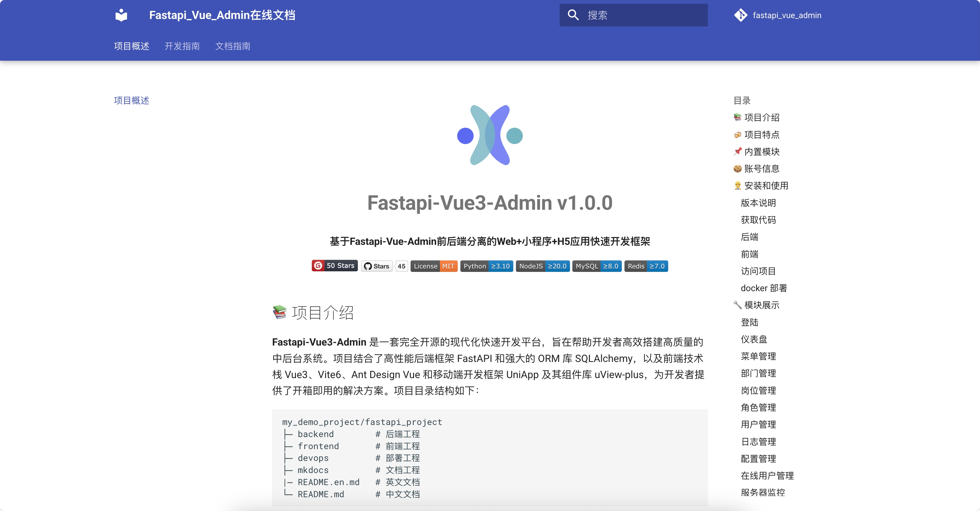Click the GitHub star count 45
Viewport: 980px width, 511px height.
[401, 266]
